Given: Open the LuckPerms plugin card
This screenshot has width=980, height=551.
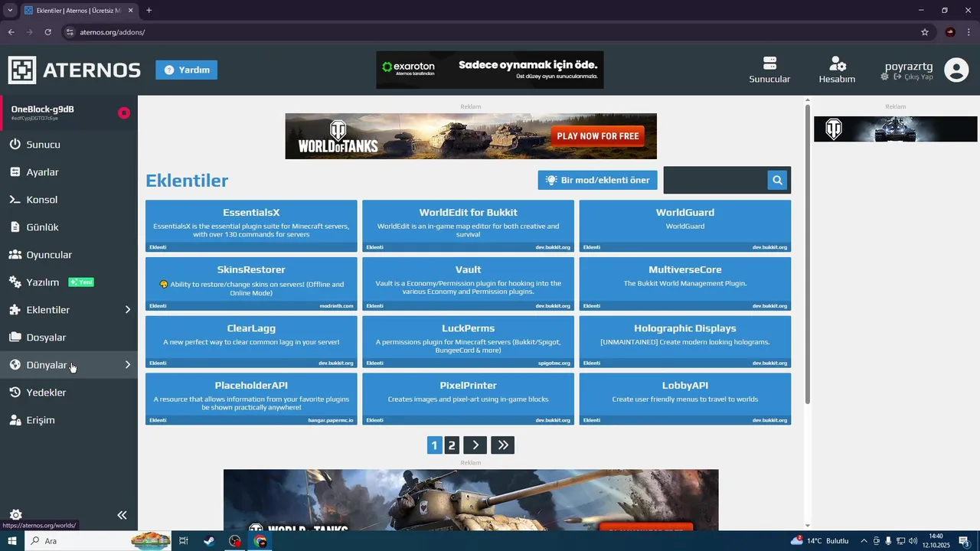Looking at the screenshot, I should coord(468,341).
